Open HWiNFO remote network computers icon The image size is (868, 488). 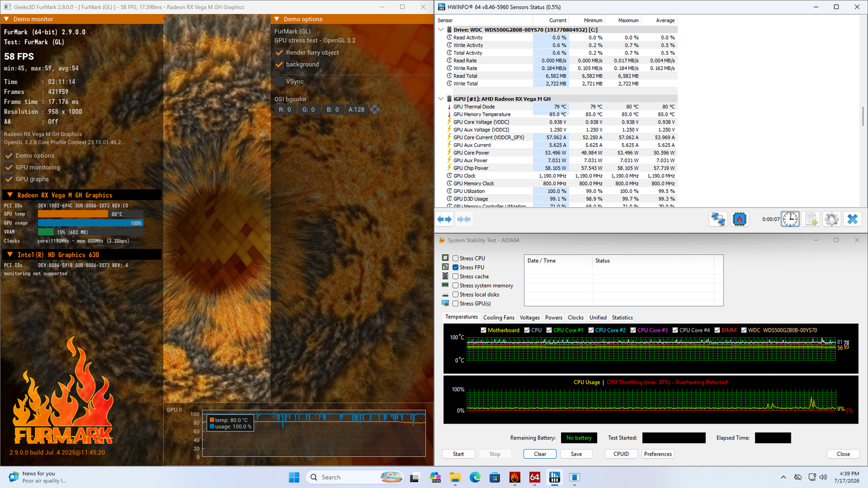coord(718,219)
